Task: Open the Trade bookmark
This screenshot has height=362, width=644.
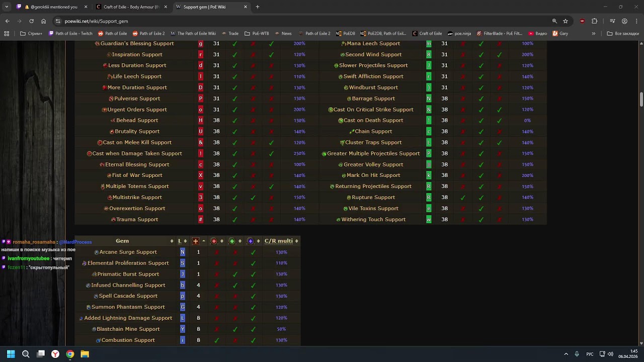Action: [230, 34]
